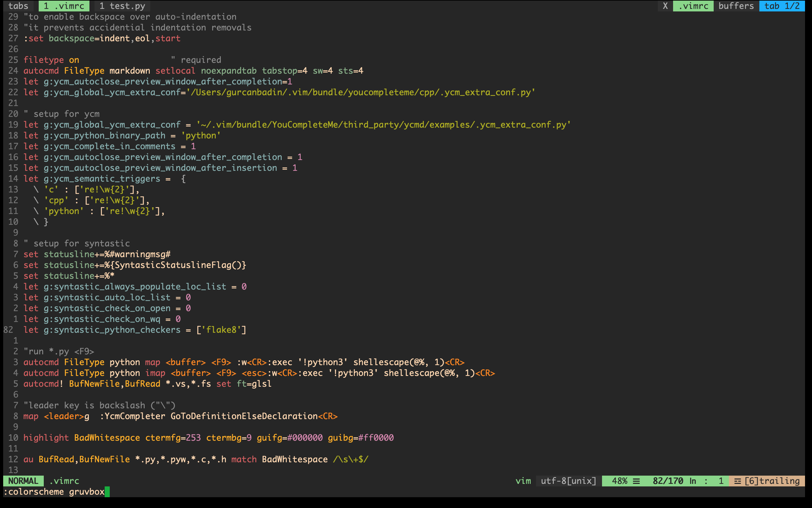Click the buffers label in tabline
The image size is (812, 508).
(x=736, y=6)
